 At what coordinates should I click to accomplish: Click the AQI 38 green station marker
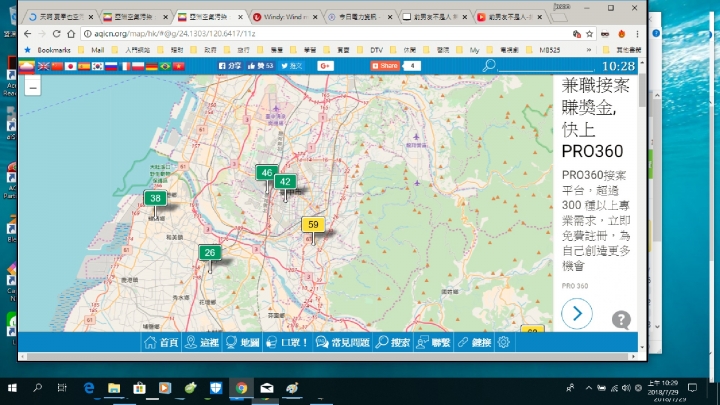tap(155, 199)
